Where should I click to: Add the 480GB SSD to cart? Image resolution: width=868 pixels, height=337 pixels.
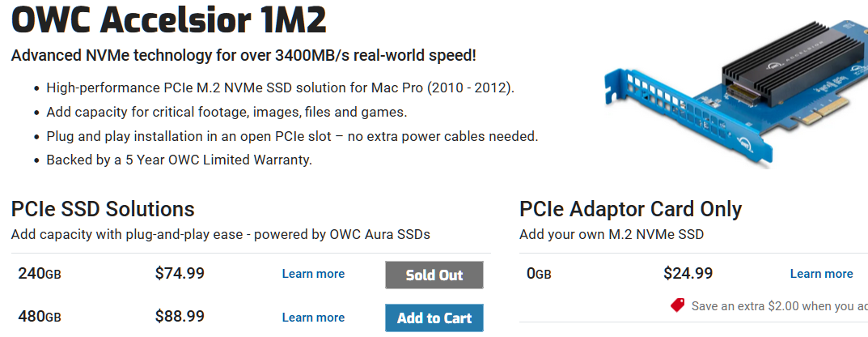[434, 318]
